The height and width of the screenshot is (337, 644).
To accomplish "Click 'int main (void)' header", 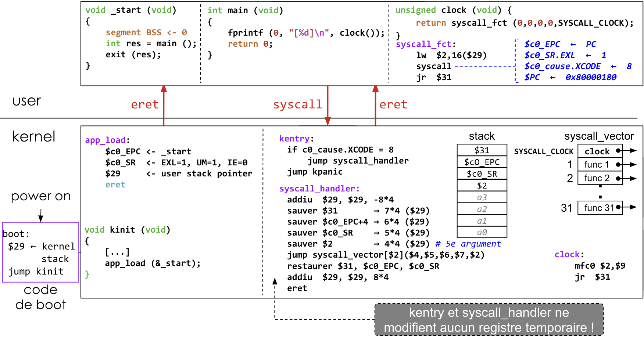I will pyautogui.click(x=245, y=11).
